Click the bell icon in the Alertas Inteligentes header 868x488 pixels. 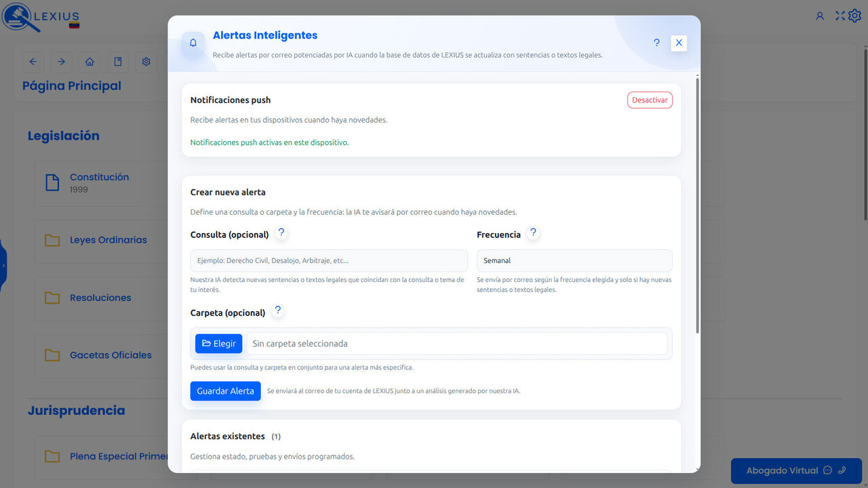click(x=193, y=42)
